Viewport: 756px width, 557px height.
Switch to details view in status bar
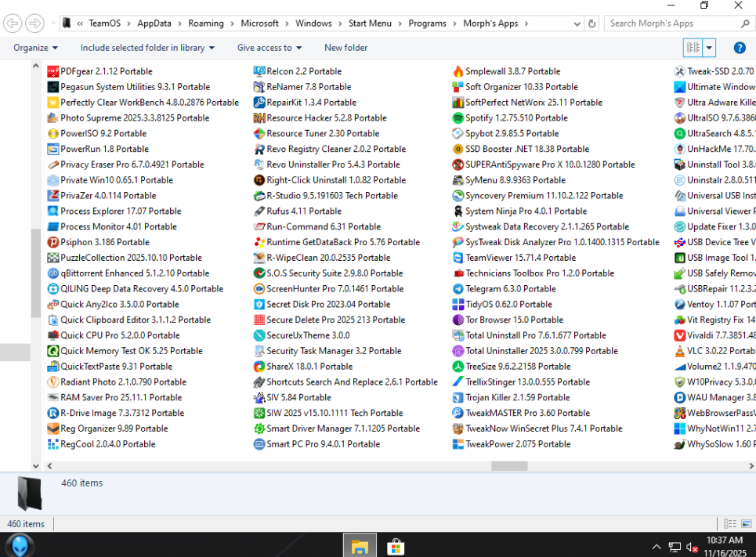[x=730, y=524]
